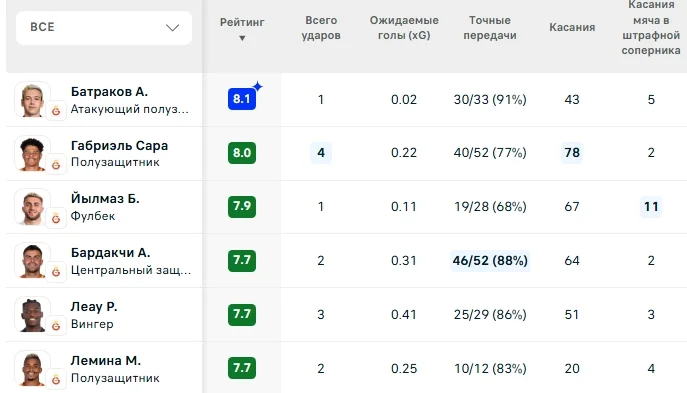Select Фулбек position label
Screen dimensions: 687x393
(x=93, y=216)
